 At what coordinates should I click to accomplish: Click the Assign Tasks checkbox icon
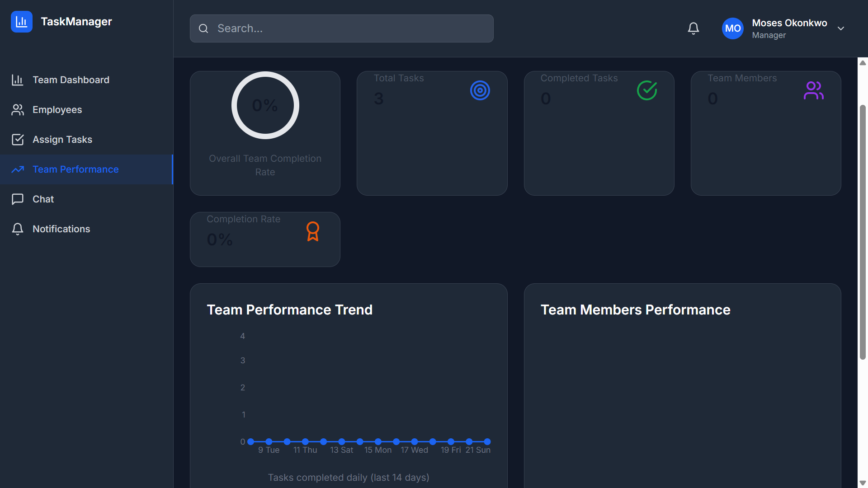click(18, 140)
